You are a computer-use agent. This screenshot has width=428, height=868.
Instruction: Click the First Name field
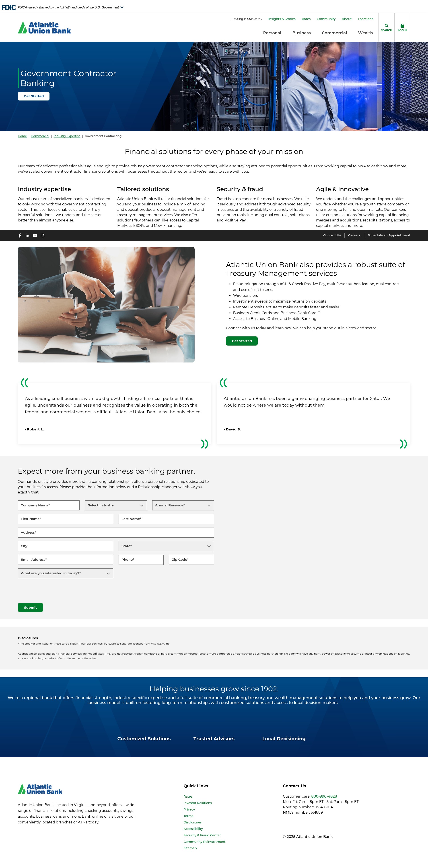(x=66, y=519)
